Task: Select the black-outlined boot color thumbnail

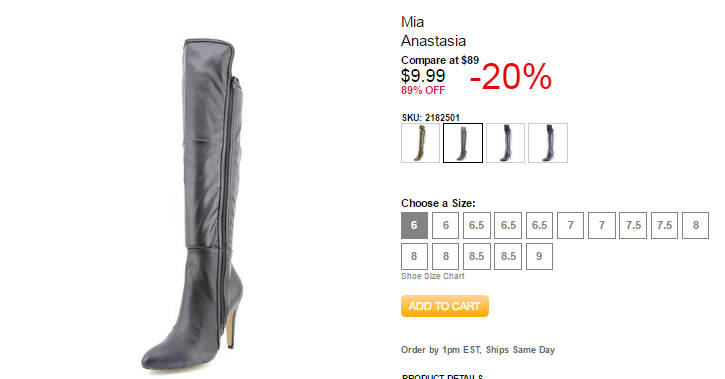Action: click(x=463, y=143)
